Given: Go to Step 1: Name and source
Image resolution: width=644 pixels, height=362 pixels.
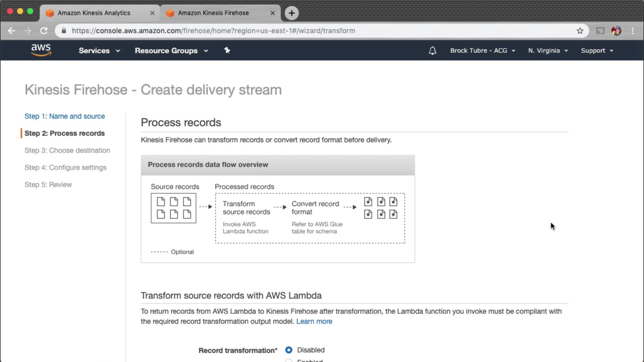Looking at the screenshot, I should click(64, 116).
